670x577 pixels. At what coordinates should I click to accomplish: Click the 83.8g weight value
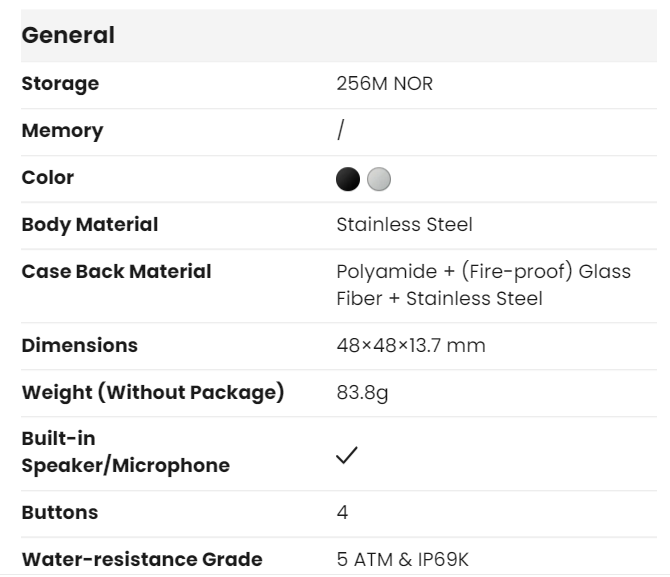(x=363, y=393)
